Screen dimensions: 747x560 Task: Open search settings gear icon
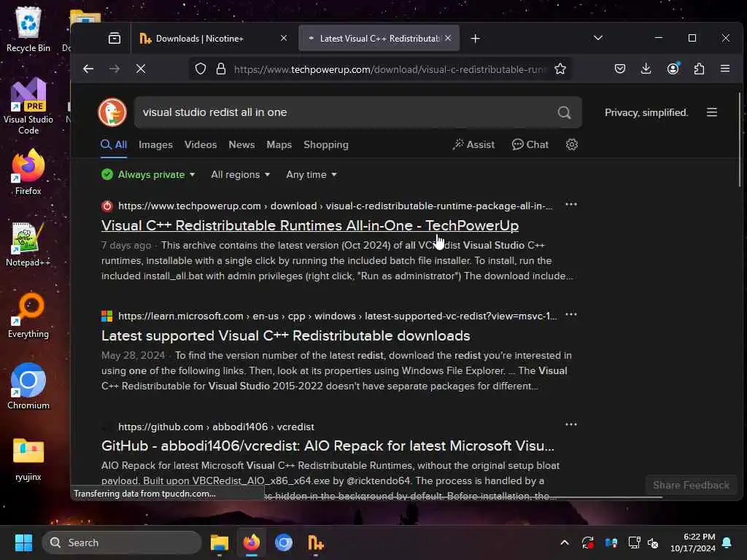tap(572, 145)
